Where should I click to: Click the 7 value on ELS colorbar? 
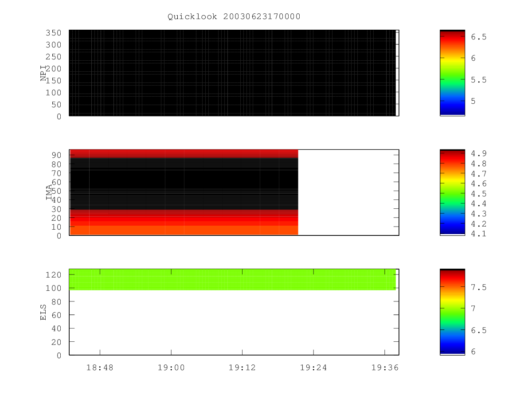pos(473,309)
